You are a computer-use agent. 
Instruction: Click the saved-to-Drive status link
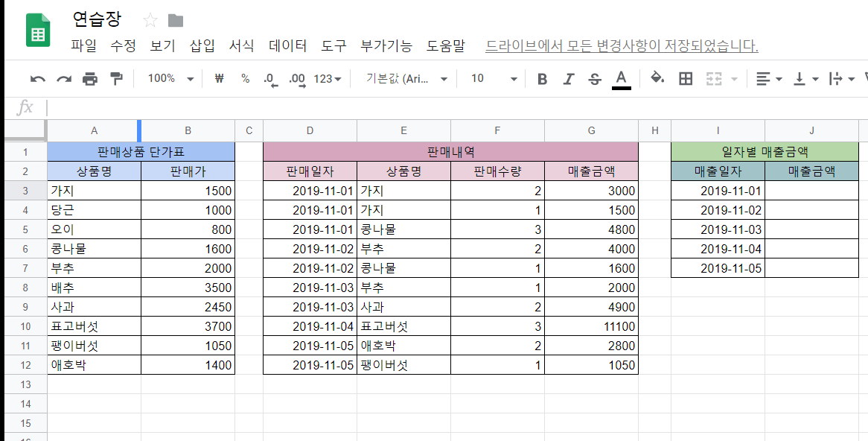click(622, 46)
